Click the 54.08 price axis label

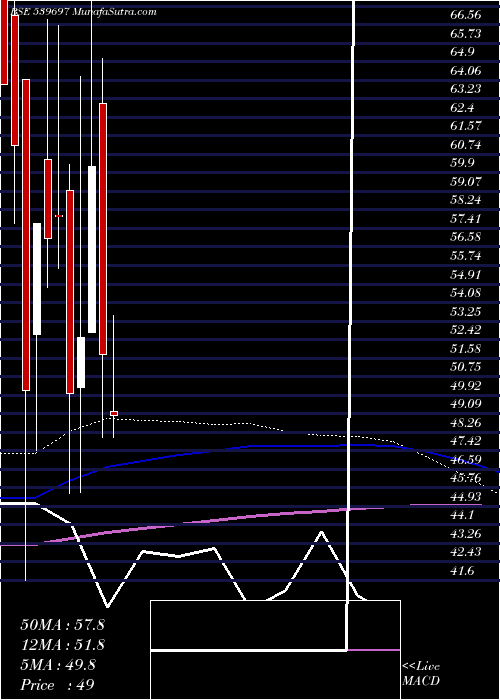tap(466, 293)
